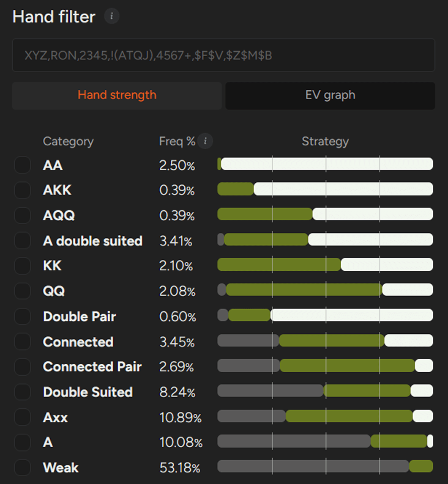Image resolution: width=448 pixels, height=484 pixels.
Task: Click the info icon beside Hand filter
Action: pyautogui.click(x=112, y=16)
